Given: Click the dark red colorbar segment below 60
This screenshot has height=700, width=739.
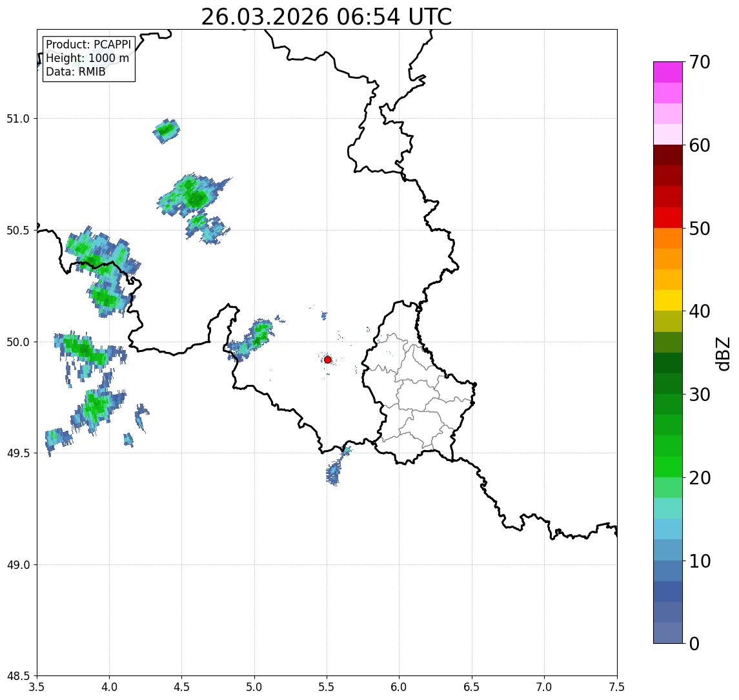Looking at the screenshot, I should [x=668, y=155].
